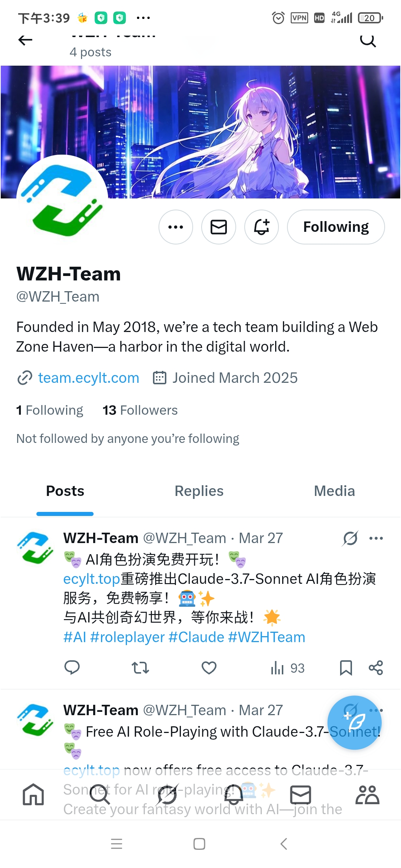The height and width of the screenshot is (868, 401).
Task: Open the profile more options button
Action: click(x=176, y=227)
